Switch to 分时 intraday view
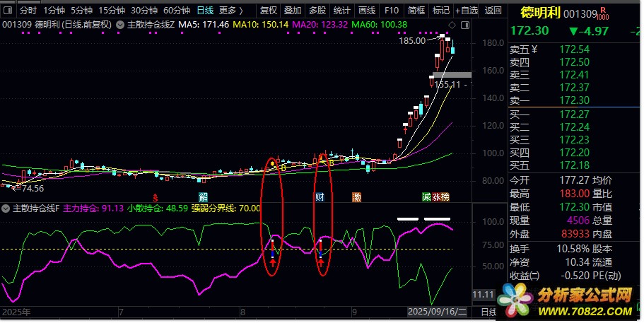Screen dimensions: 644x323 pyautogui.click(x=28, y=11)
